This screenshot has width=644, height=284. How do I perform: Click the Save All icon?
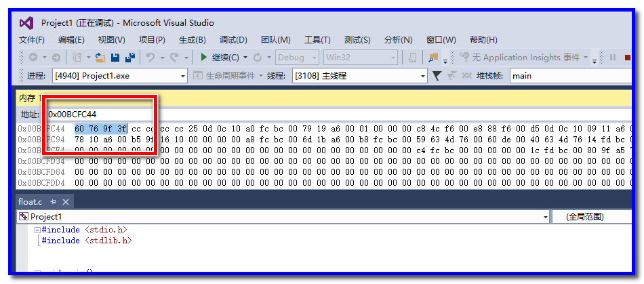coord(130,58)
